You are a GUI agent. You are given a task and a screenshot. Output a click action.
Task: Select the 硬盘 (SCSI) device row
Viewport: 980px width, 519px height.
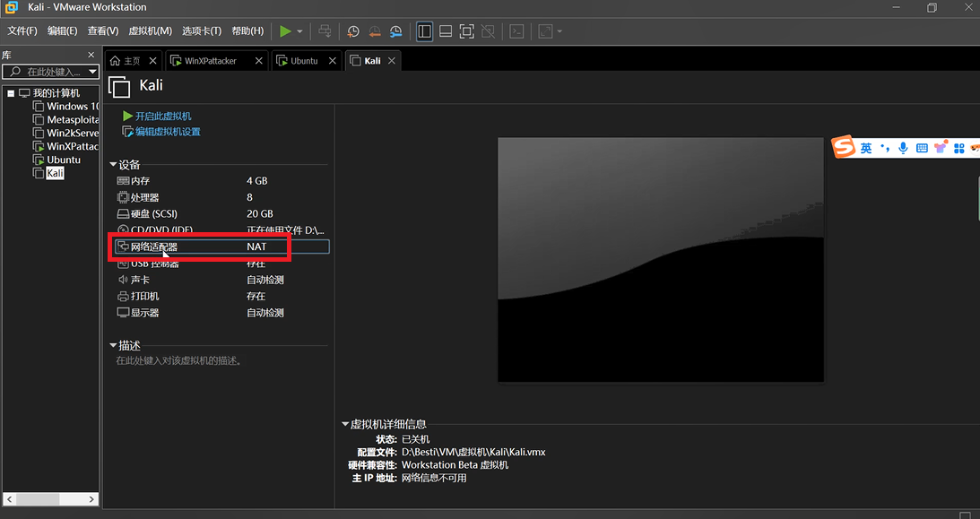[x=221, y=213]
